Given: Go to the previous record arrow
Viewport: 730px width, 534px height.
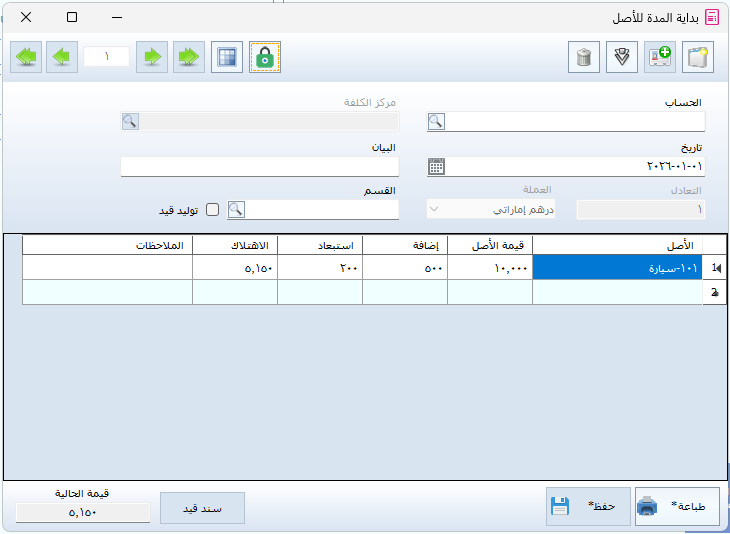Looking at the screenshot, I should point(62,57).
